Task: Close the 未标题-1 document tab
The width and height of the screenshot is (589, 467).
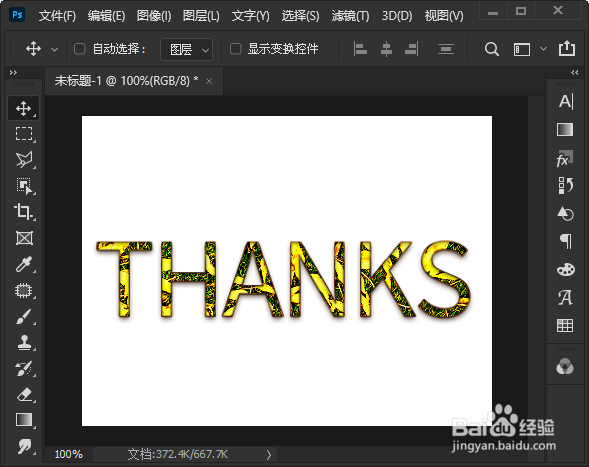Action: [209, 81]
